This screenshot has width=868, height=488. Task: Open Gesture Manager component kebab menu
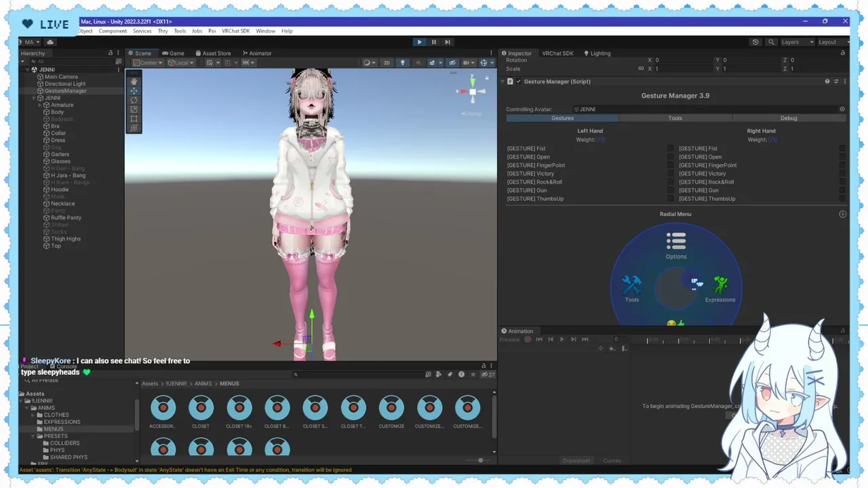[844, 81]
